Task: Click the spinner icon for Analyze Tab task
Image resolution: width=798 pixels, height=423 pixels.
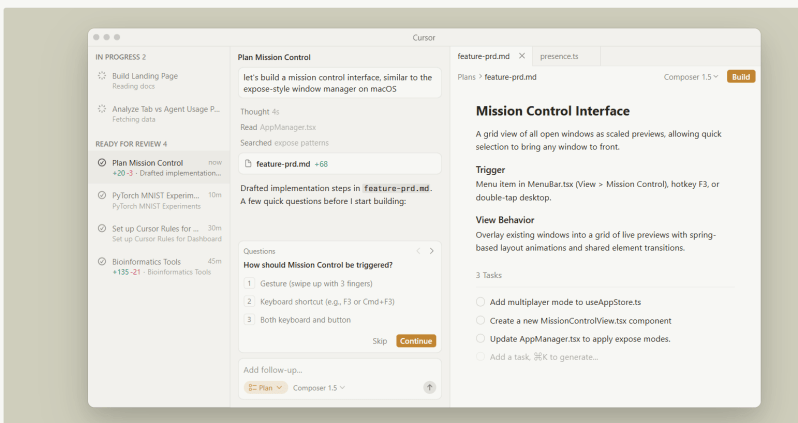Action: click(x=102, y=109)
